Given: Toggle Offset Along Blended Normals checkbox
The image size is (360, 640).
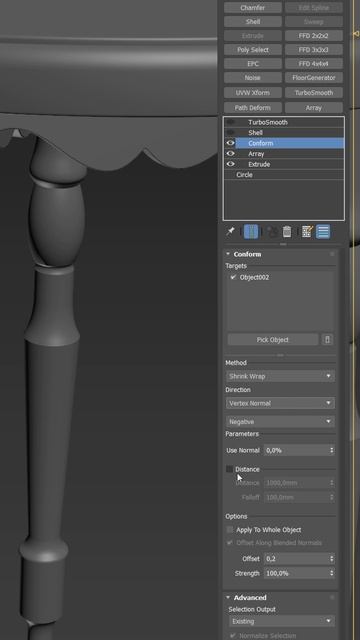Looking at the screenshot, I should click(230, 543).
